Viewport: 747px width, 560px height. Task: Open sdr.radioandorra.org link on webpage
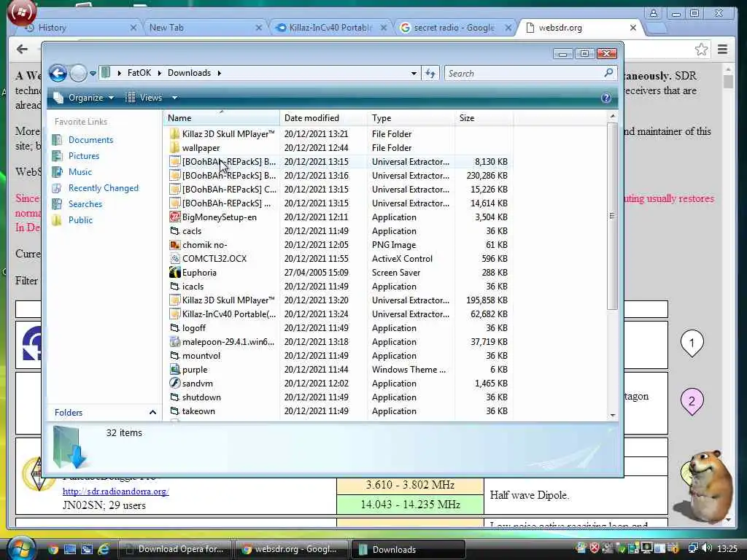[116, 491]
